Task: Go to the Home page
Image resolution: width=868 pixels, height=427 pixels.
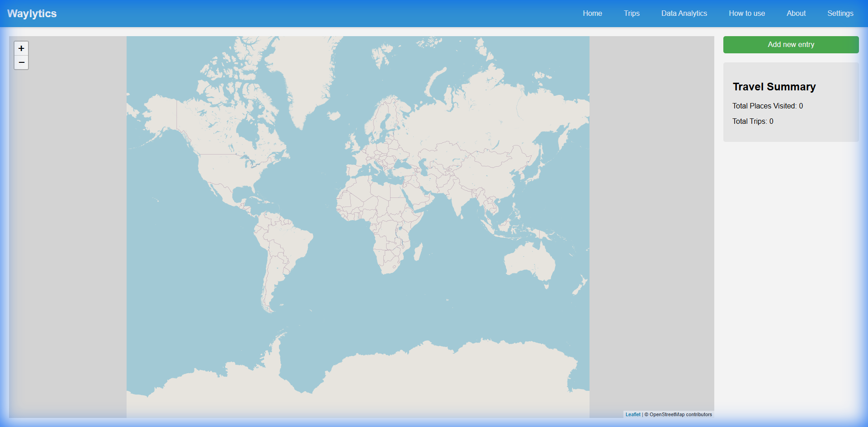Action: 592,14
